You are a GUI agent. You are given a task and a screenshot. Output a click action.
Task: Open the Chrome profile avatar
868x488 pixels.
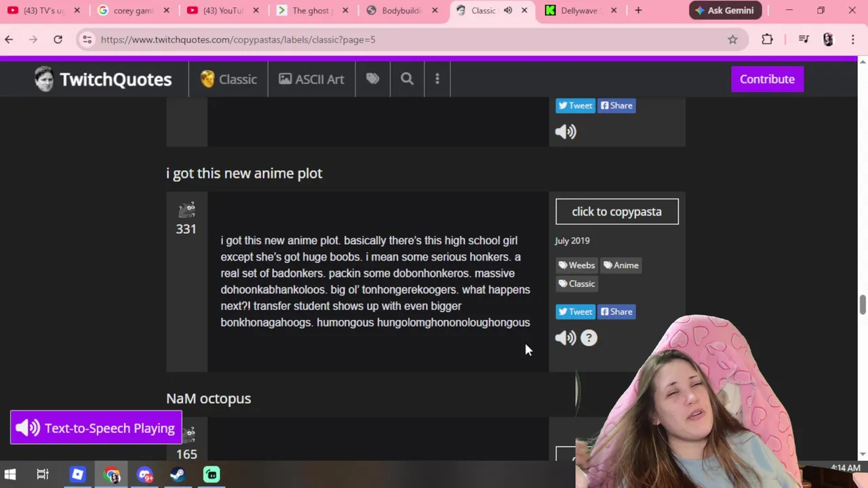coord(828,39)
